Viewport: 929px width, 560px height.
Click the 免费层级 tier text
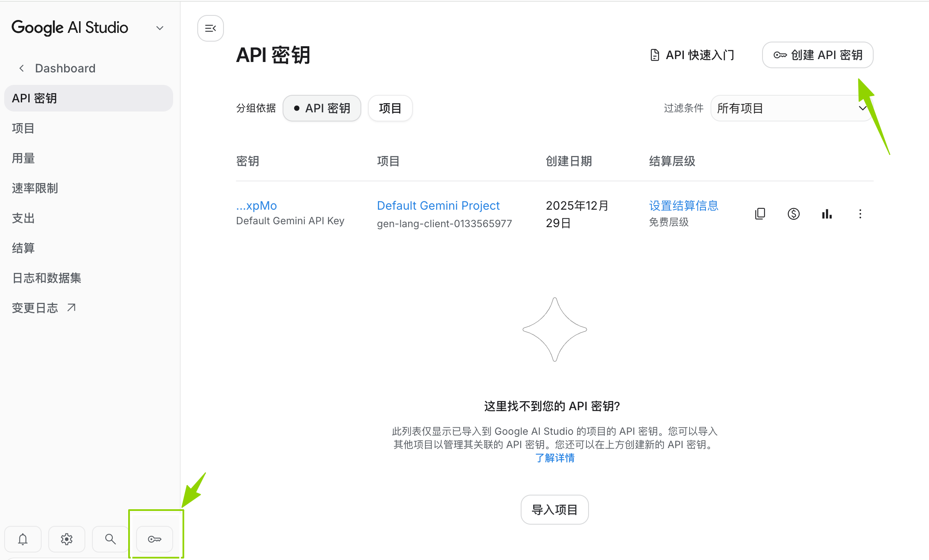pos(669,222)
